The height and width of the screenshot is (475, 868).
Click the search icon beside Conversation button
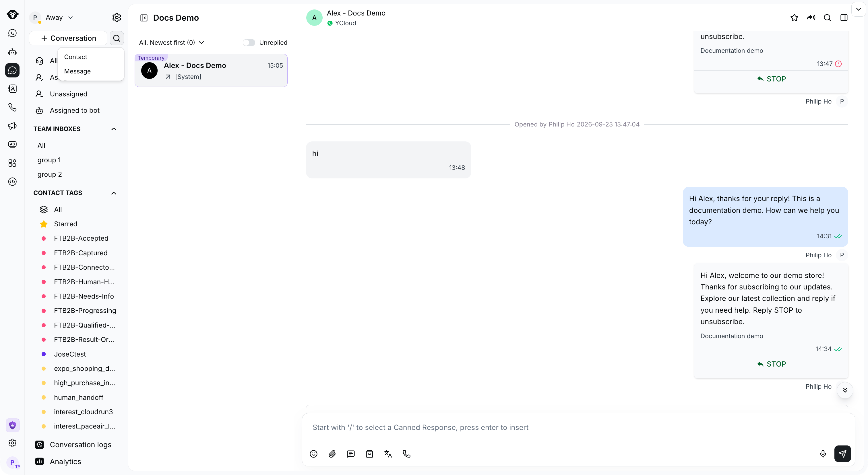pyautogui.click(x=117, y=38)
